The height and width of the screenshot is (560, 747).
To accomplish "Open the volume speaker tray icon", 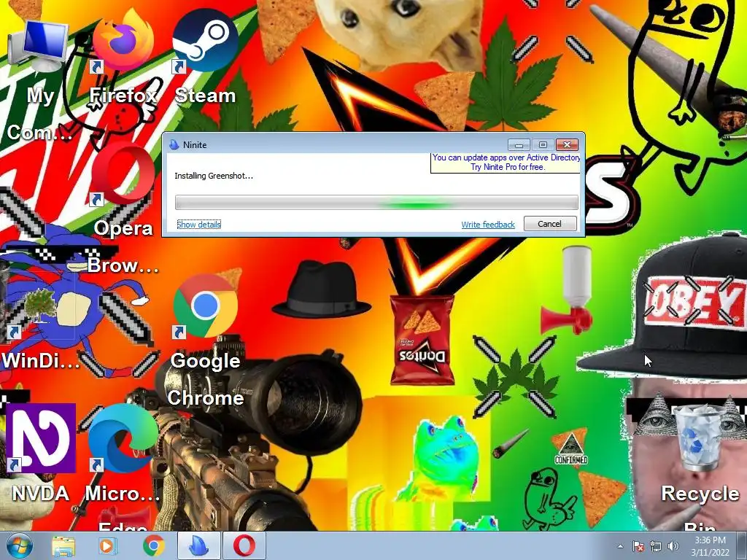I will coord(673,547).
